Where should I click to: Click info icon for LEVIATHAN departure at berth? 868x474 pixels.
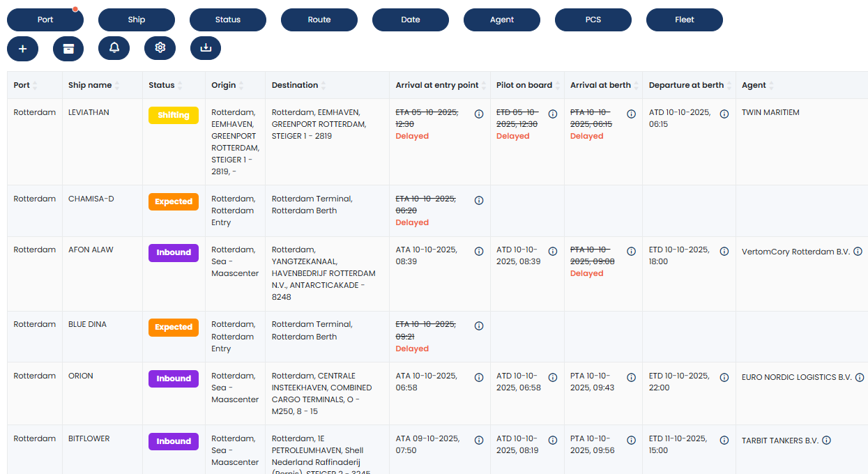click(x=724, y=114)
